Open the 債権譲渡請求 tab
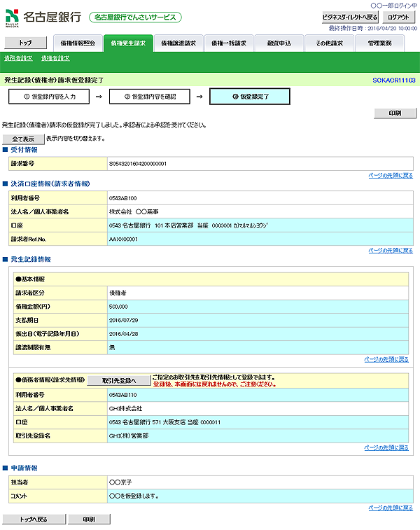Viewport: 420px width, 530px height. pos(178,43)
